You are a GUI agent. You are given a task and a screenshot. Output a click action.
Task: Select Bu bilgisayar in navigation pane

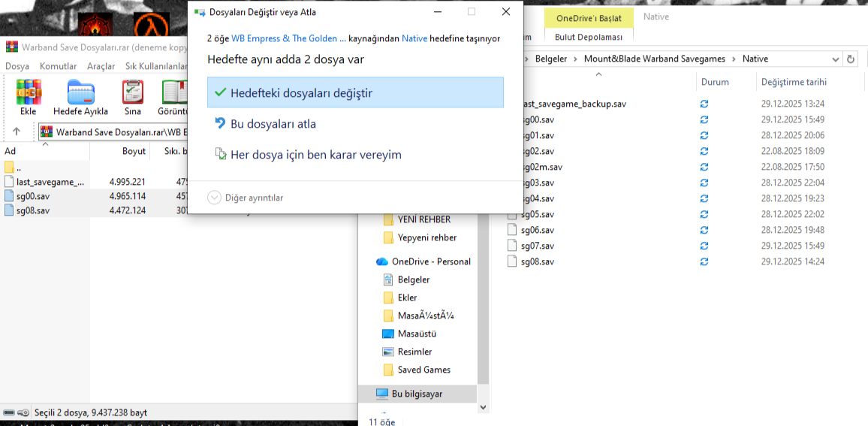[417, 394]
